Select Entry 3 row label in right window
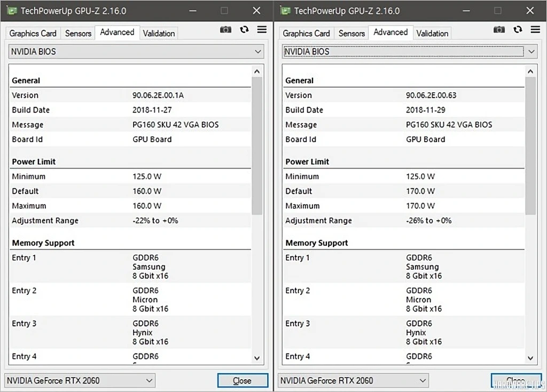This screenshot has width=547, height=392. (298, 323)
